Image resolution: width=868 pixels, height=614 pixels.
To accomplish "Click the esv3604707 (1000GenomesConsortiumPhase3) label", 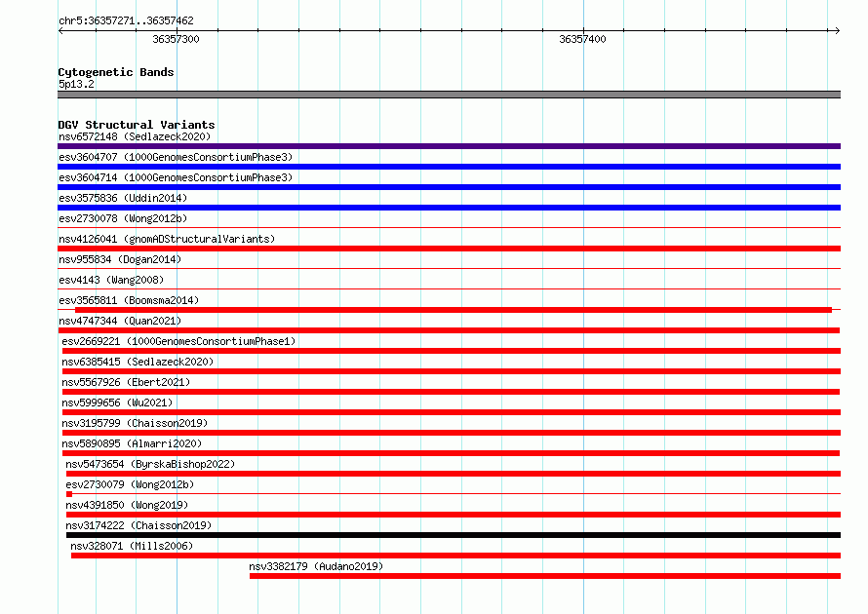I will tap(176, 157).
